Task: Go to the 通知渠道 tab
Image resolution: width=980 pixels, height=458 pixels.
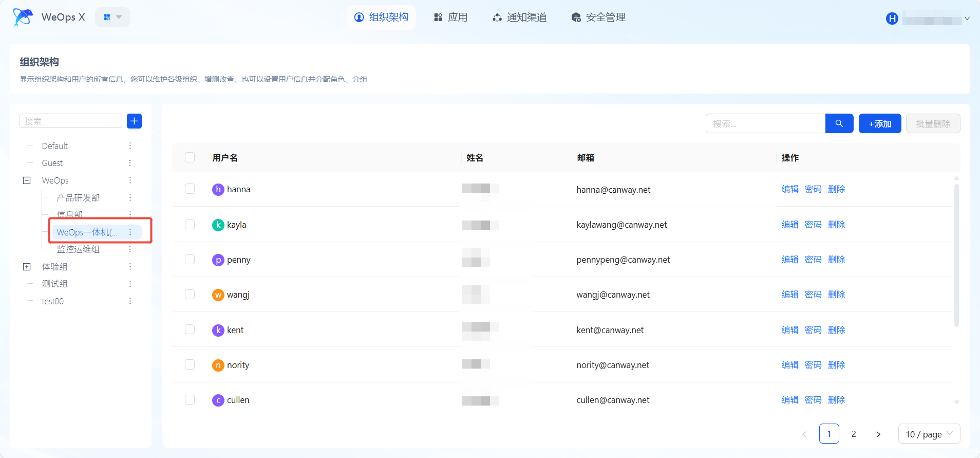Action: [519, 17]
